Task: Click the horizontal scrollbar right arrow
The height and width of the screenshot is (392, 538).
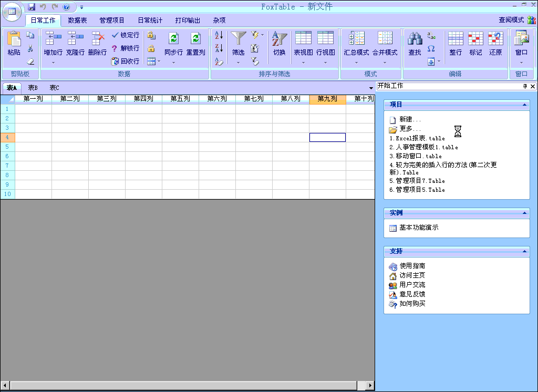Action: pyautogui.click(x=370, y=386)
